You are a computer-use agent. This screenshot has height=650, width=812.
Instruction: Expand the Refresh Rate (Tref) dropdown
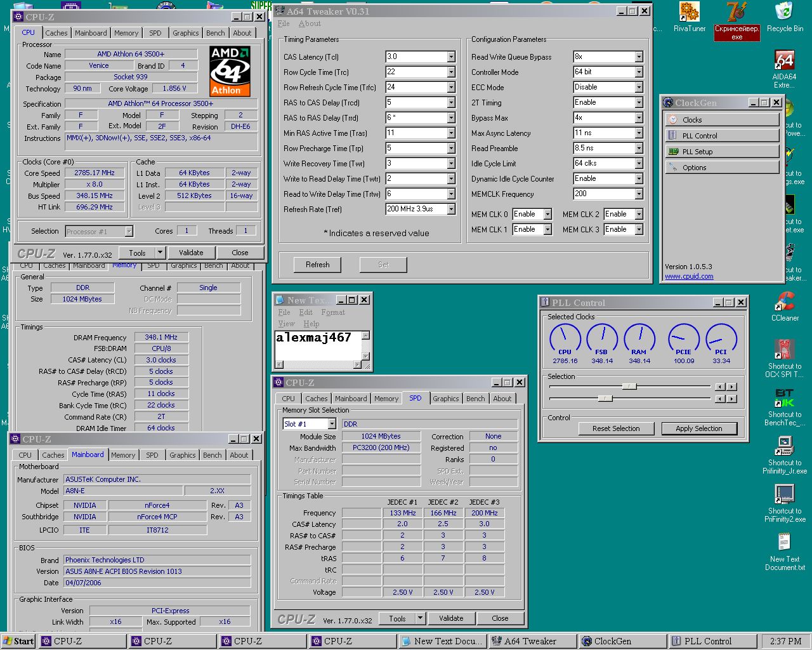point(451,209)
